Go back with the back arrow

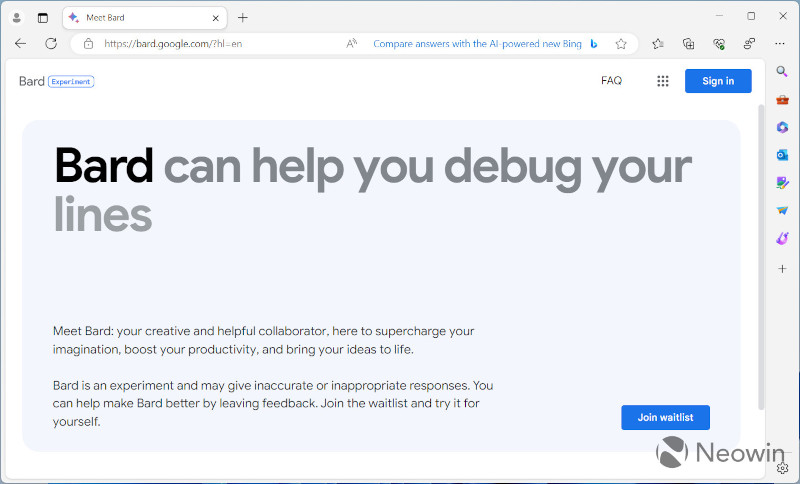pyautogui.click(x=20, y=44)
